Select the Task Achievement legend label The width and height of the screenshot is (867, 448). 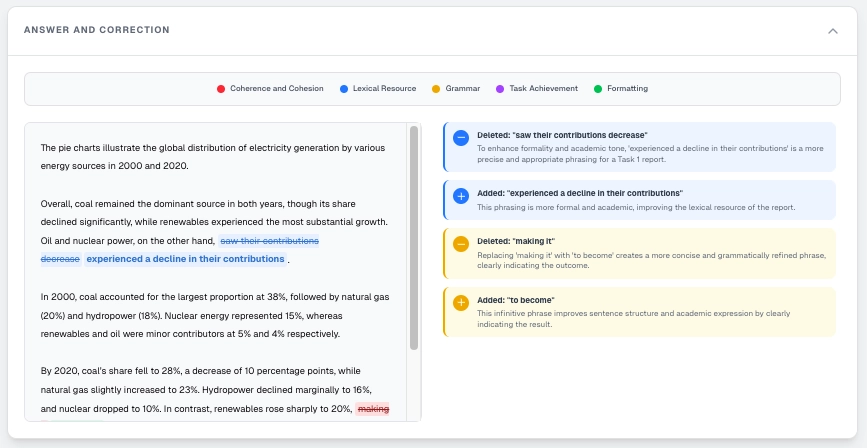tap(543, 89)
